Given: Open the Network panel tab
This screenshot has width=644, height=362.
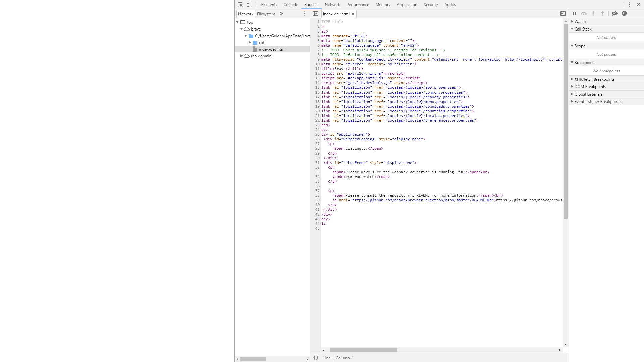Looking at the screenshot, I should pyautogui.click(x=332, y=5).
